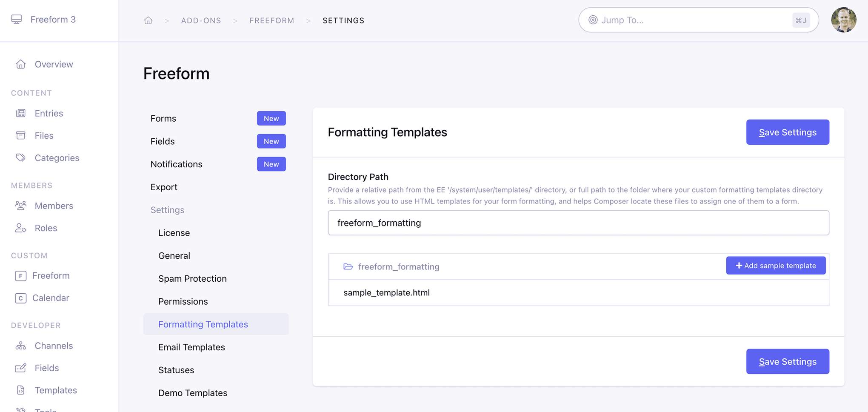868x412 pixels.
Task: Open Fields in Freeform menu
Action: 163,141
